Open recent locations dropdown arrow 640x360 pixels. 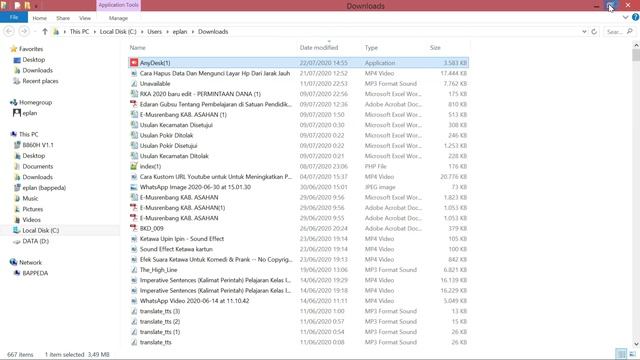(35, 31)
